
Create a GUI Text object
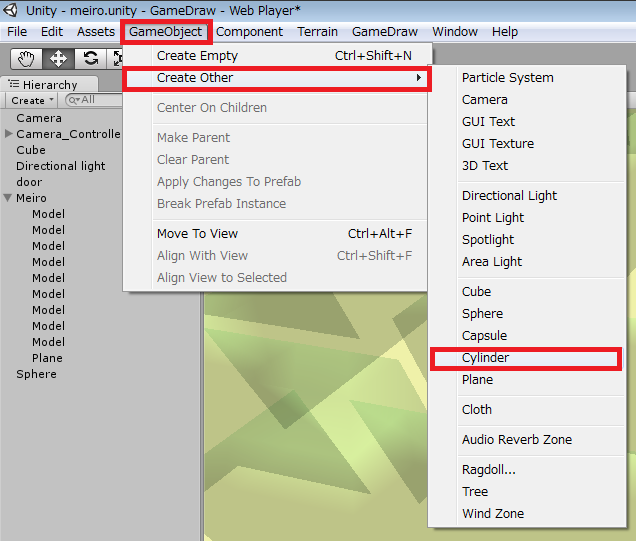point(527,121)
